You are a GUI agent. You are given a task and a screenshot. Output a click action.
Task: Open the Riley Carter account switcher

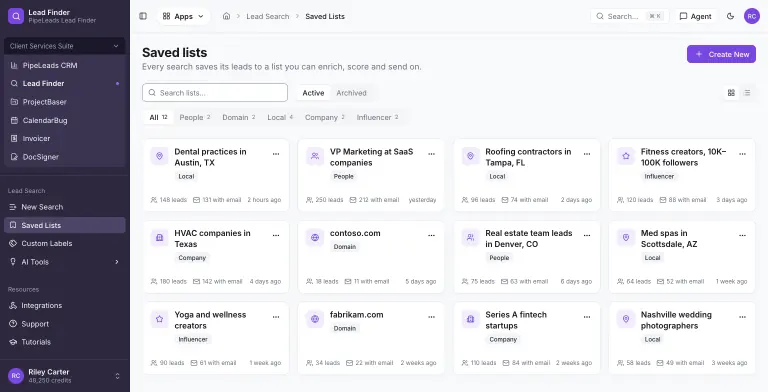click(x=65, y=376)
